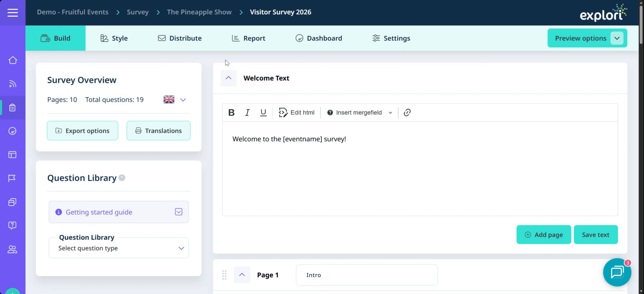Click the home icon in sidebar
This screenshot has height=294, width=644.
coord(13,60)
